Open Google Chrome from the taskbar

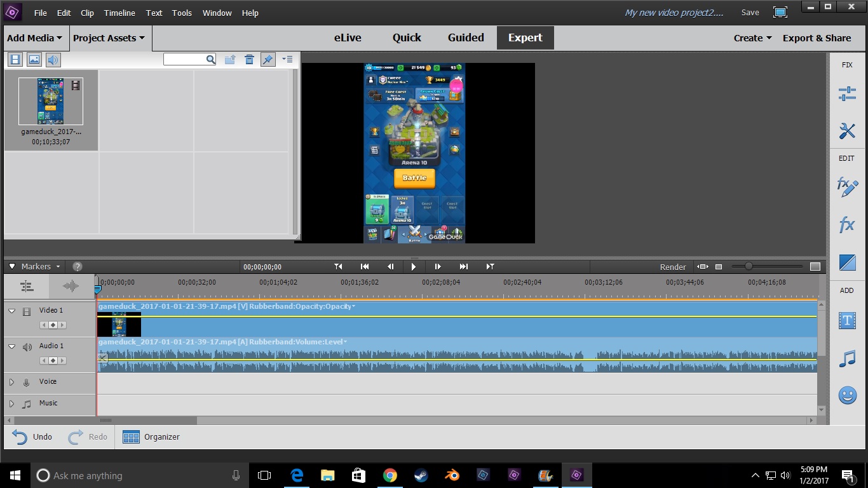[390, 475]
